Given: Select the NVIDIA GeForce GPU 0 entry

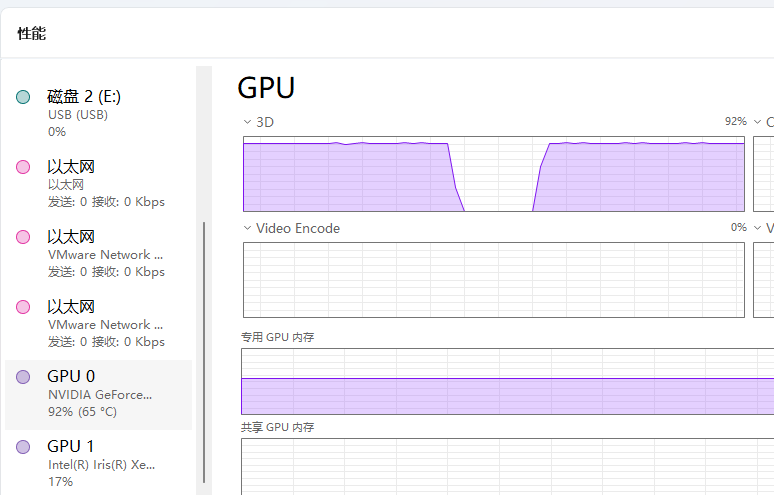Looking at the screenshot, I should 100,394.
